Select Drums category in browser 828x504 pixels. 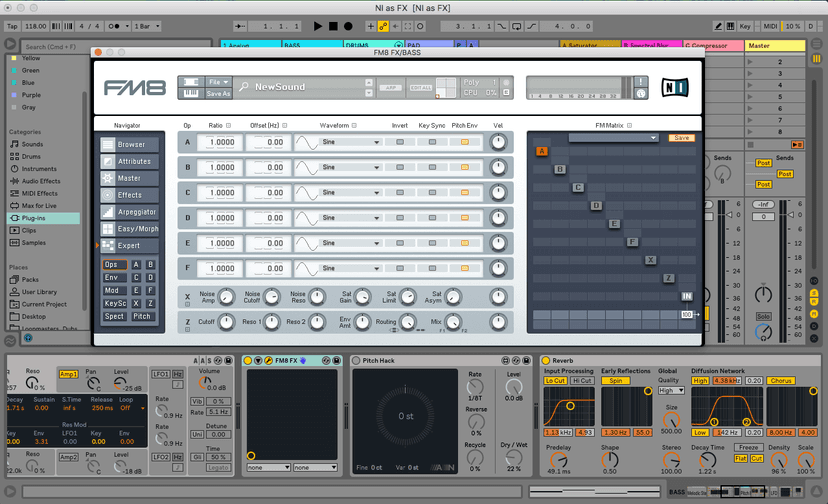[x=31, y=156]
